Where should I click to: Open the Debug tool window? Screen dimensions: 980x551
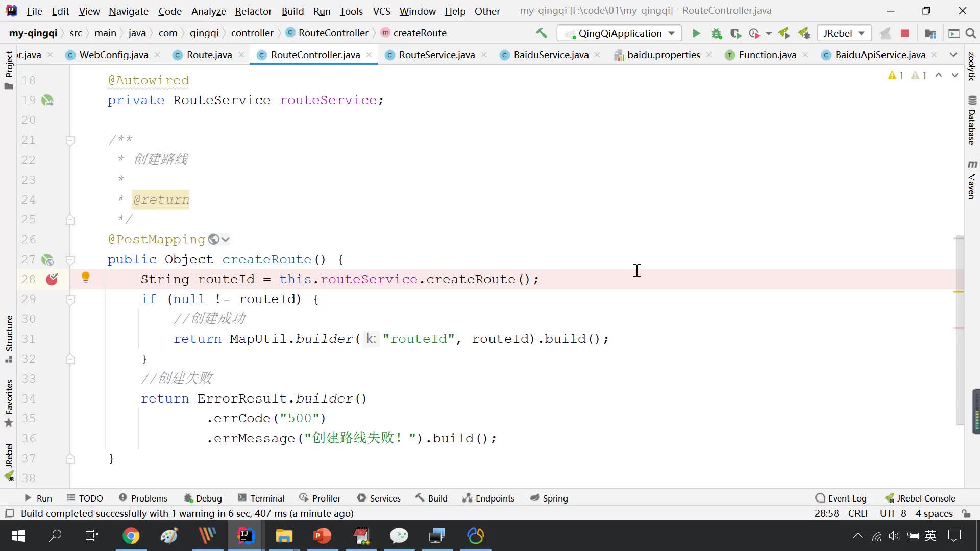point(203,498)
